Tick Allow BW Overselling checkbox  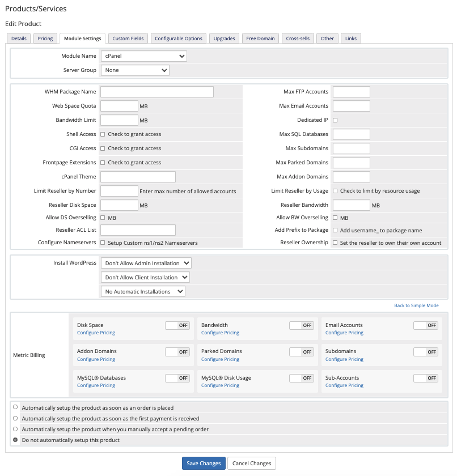point(335,218)
